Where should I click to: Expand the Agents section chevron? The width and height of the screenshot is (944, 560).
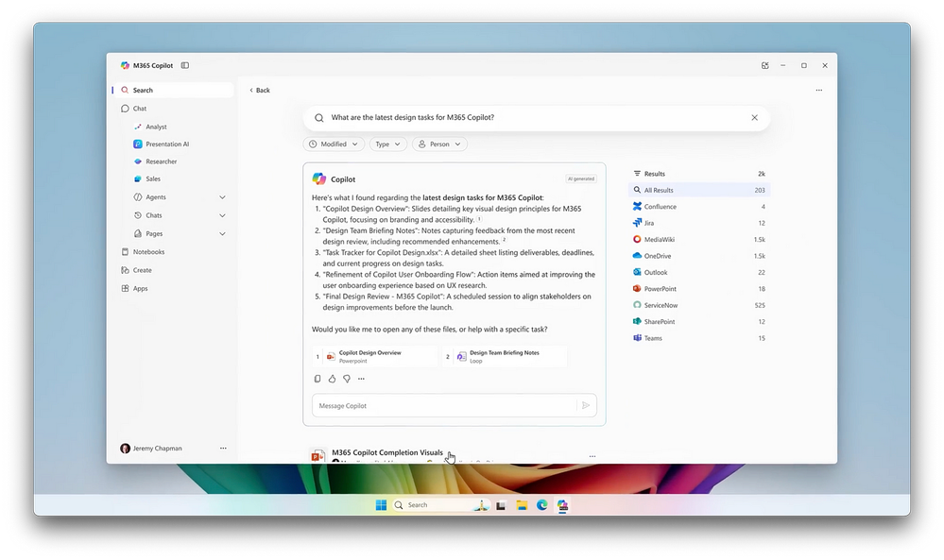tap(222, 197)
